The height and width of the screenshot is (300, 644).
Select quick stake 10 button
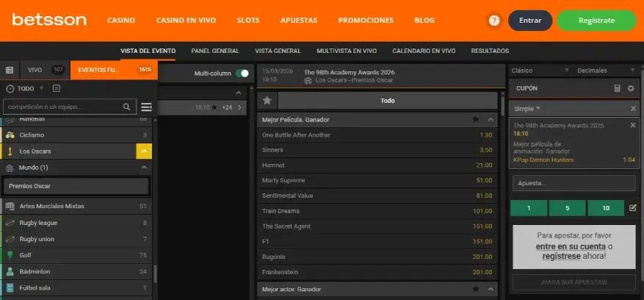click(x=606, y=208)
